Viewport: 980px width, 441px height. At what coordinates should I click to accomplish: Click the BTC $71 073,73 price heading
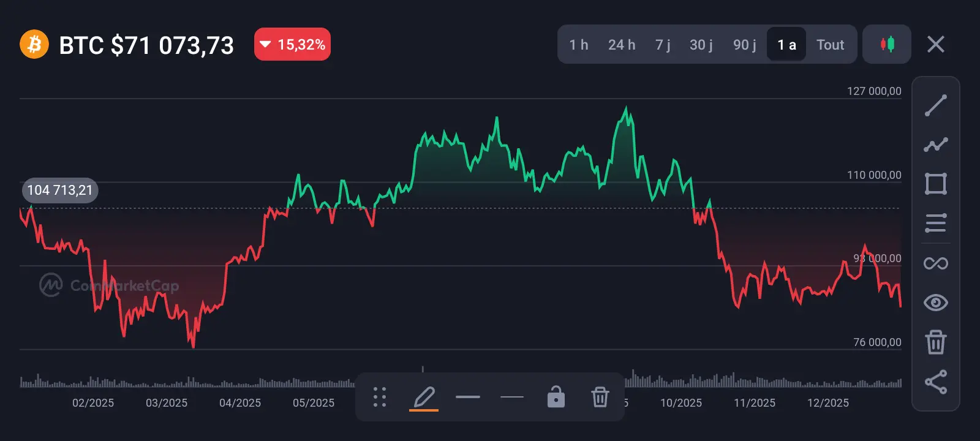(146, 45)
